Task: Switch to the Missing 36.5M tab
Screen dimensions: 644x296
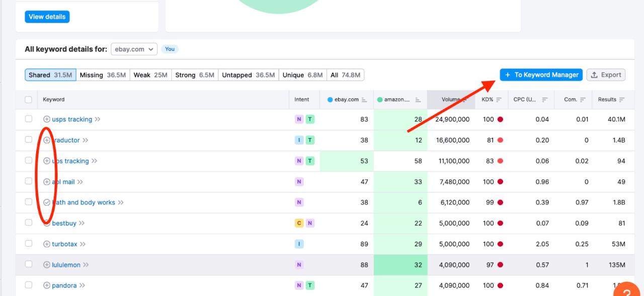Action: pyautogui.click(x=103, y=75)
